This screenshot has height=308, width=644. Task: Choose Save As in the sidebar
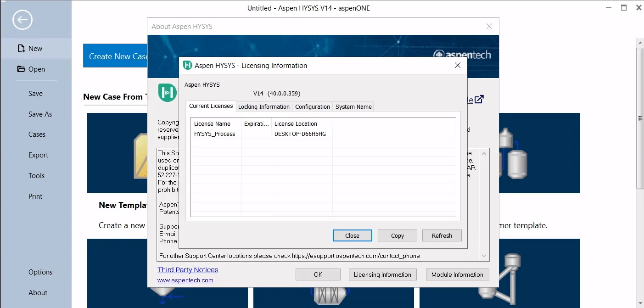pos(40,114)
